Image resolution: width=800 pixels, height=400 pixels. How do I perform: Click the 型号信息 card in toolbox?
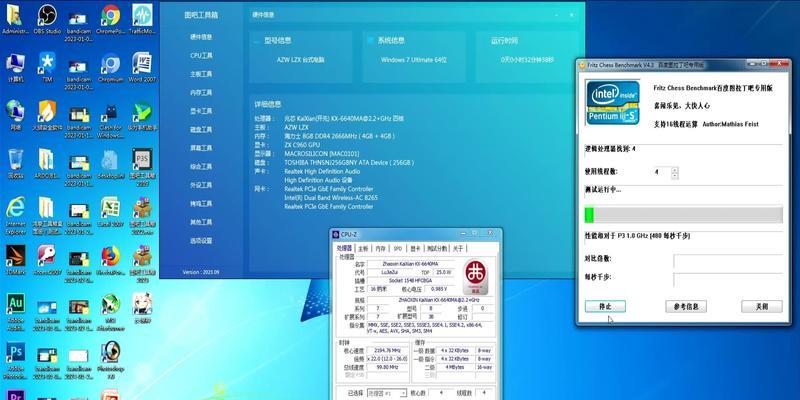point(301,57)
